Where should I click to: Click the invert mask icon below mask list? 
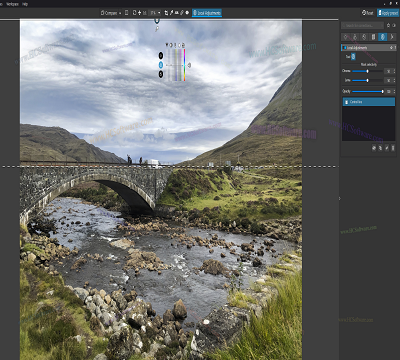point(374,148)
